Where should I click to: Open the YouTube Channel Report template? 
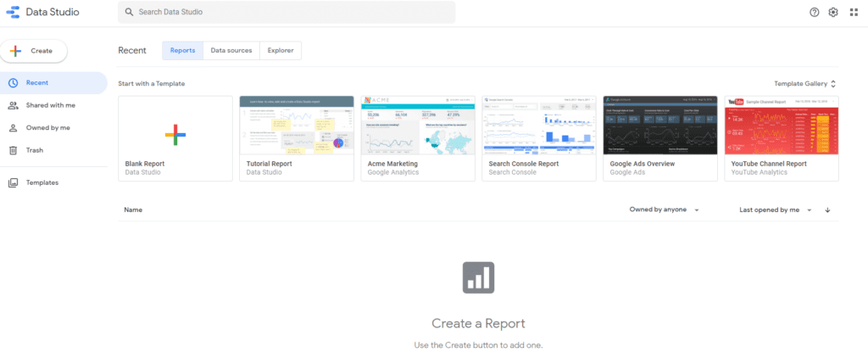coord(782,138)
